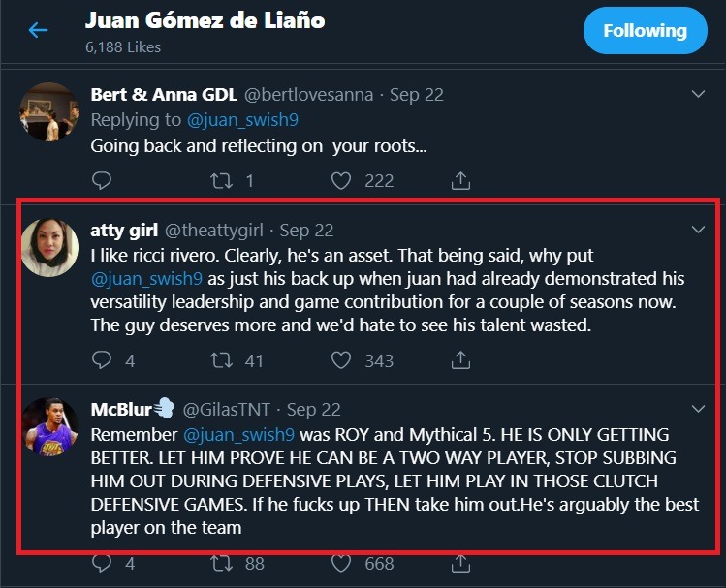Retweet atty girl's tweet
The height and width of the screenshot is (588, 726).
[221, 359]
